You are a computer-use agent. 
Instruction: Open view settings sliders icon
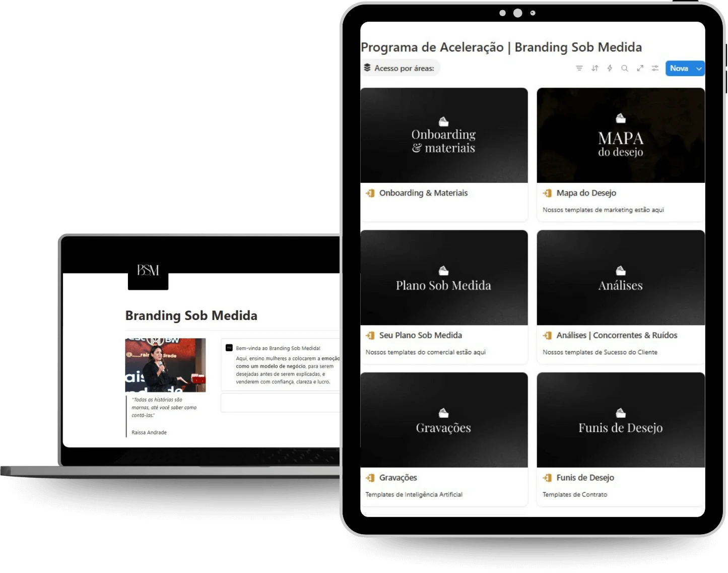[x=655, y=69]
